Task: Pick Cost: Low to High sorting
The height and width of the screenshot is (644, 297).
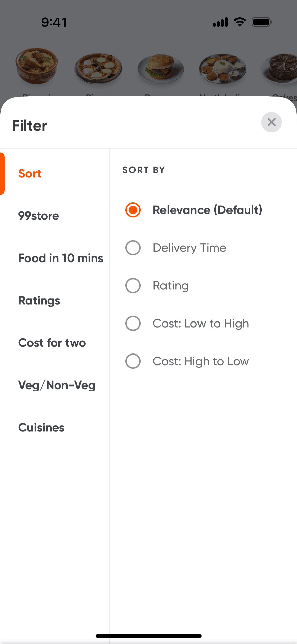Action: (x=133, y=323)
